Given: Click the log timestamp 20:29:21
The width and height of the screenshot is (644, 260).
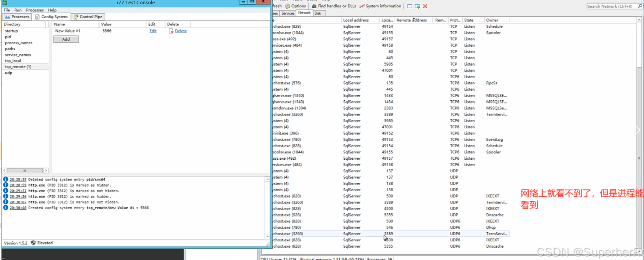Looking at the screenshot, I should point(18,191).
